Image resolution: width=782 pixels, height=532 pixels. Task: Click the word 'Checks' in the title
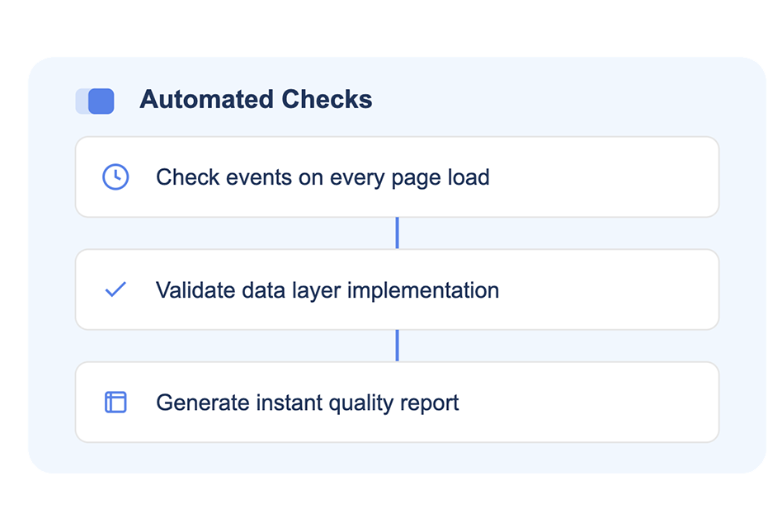tap(327, 100)
